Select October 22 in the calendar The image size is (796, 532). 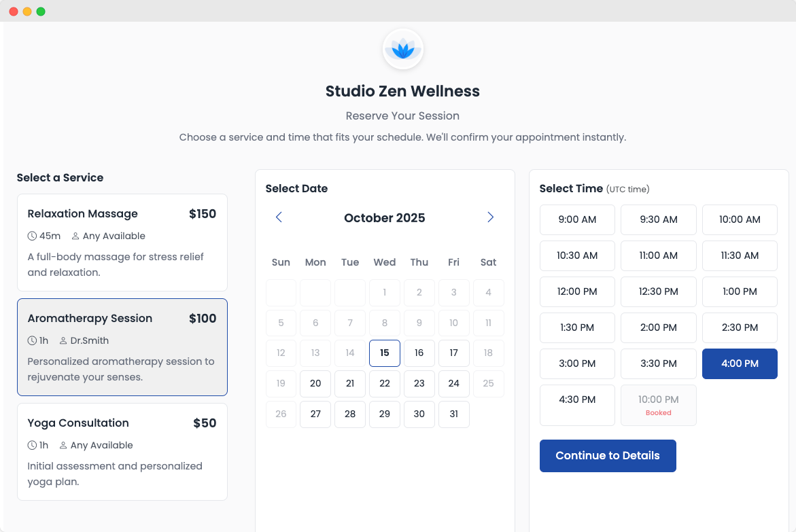[x=385, y=384]
